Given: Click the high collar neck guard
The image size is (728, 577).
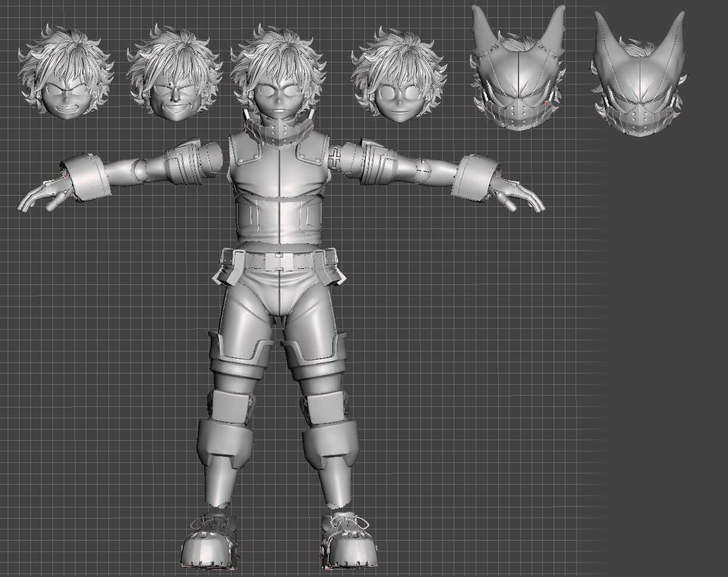Looking at the screenshot, I should click(x=278, y=131).
